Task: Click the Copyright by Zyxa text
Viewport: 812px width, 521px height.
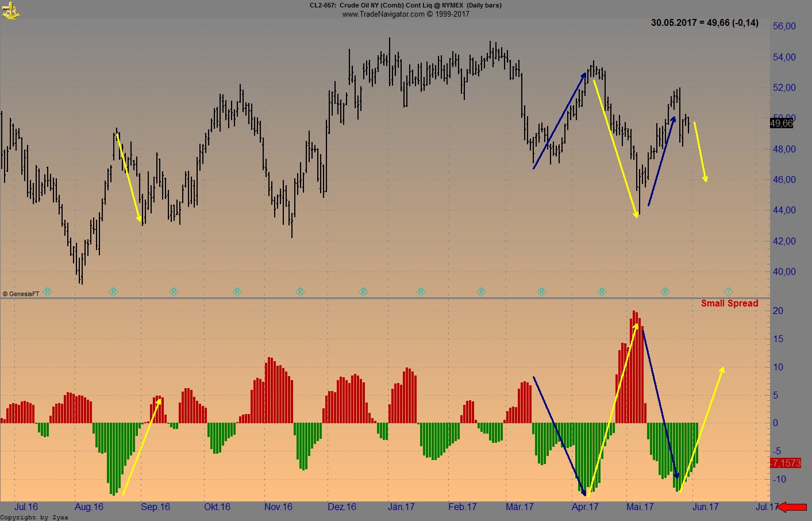Action: coord(34,517)
